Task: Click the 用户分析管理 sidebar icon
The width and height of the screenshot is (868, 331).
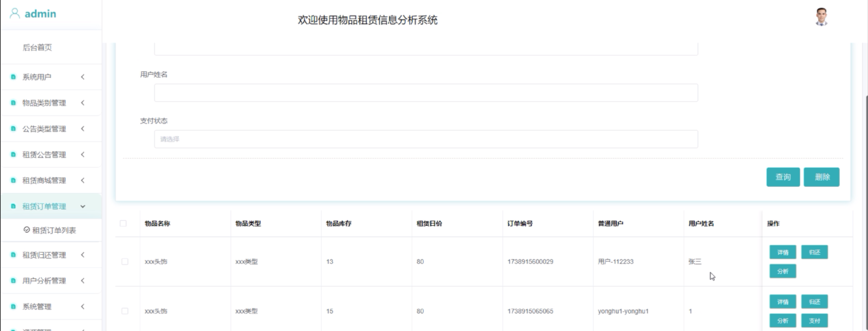Action: coord(13,281)
